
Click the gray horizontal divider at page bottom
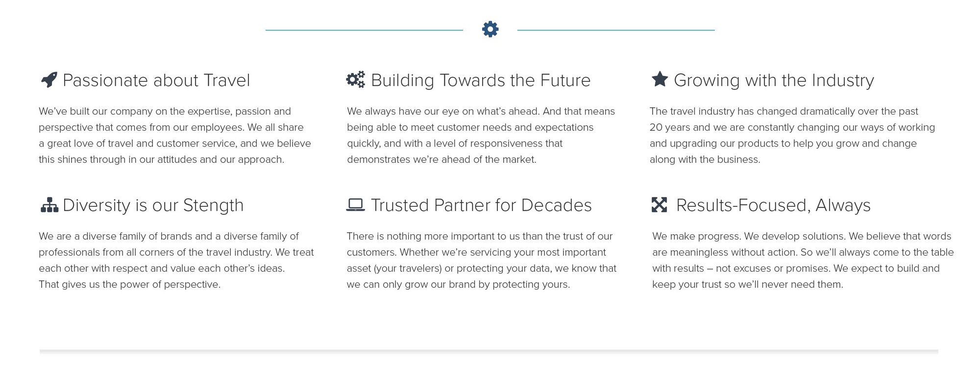(489, 351)
